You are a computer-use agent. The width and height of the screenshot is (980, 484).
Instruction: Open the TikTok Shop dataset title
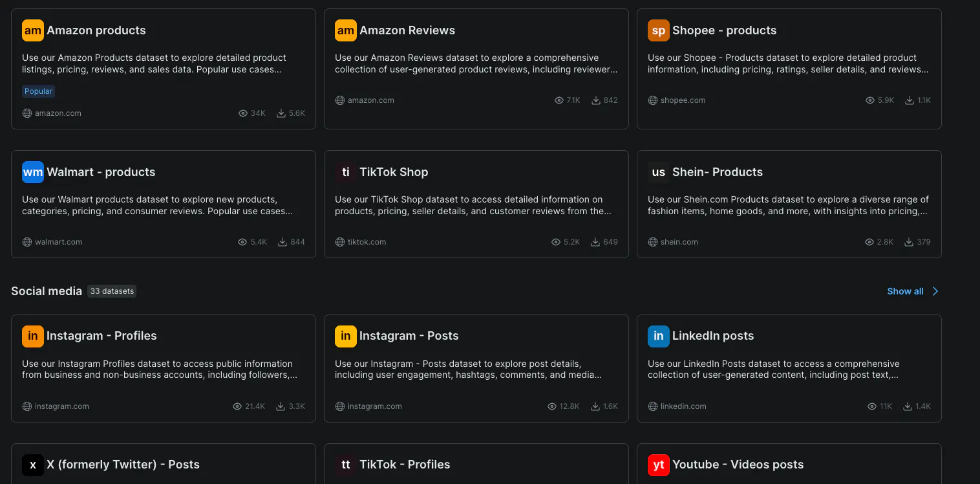[394, 172]
